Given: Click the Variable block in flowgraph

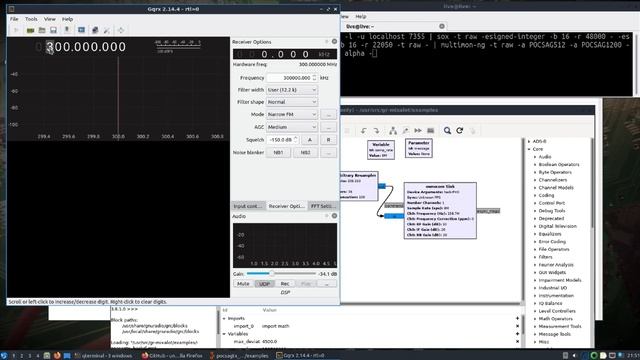Looking at the screenshot, I should 381,150.
